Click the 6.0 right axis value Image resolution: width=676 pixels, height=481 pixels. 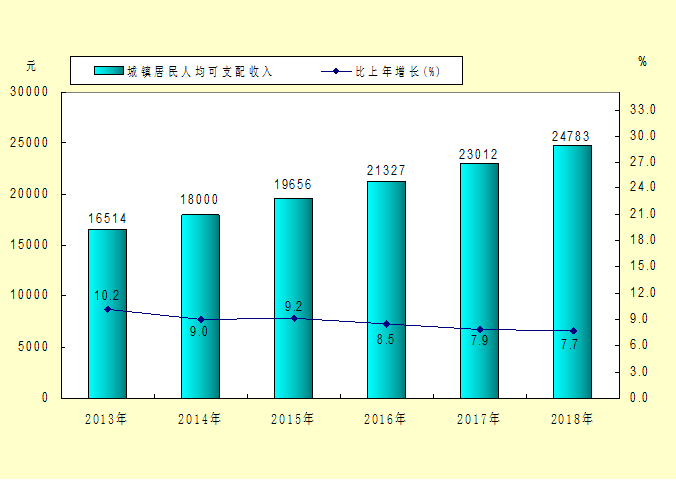click(x=639, y=345)
